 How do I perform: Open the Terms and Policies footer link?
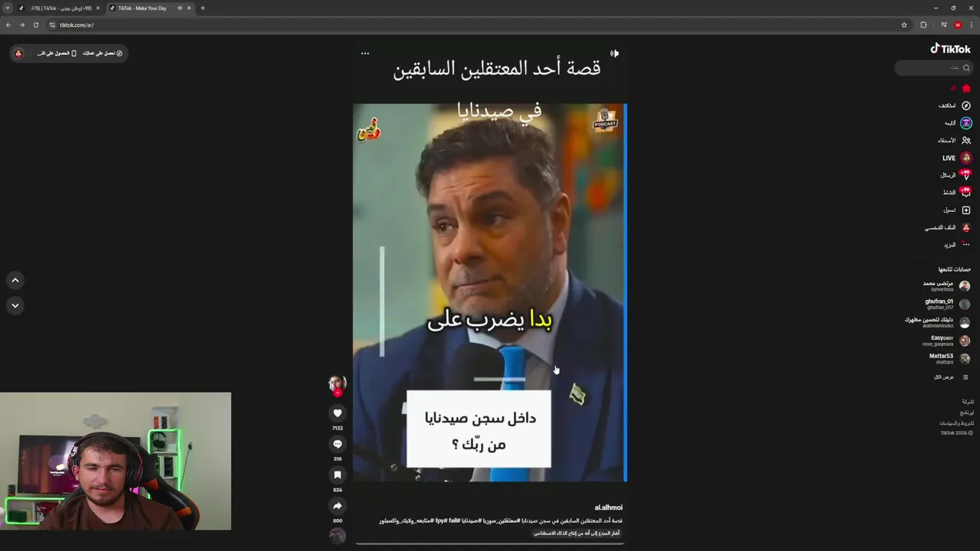[957, 423]
